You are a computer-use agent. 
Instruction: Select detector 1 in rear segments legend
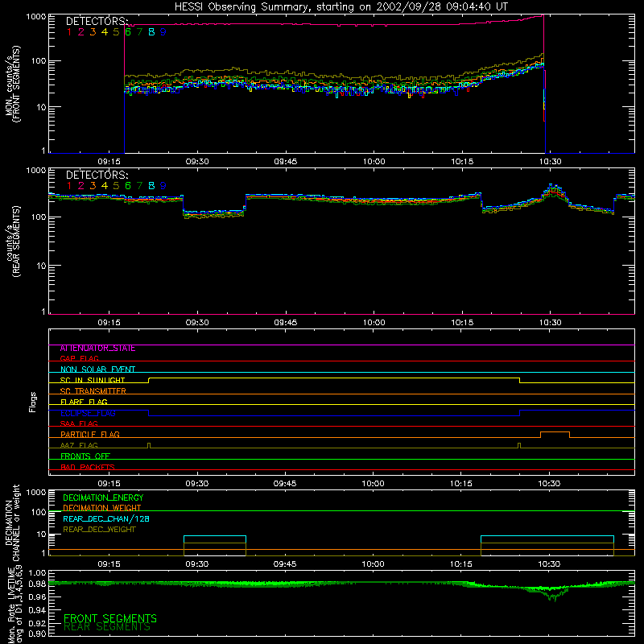[x=69, y=186]
